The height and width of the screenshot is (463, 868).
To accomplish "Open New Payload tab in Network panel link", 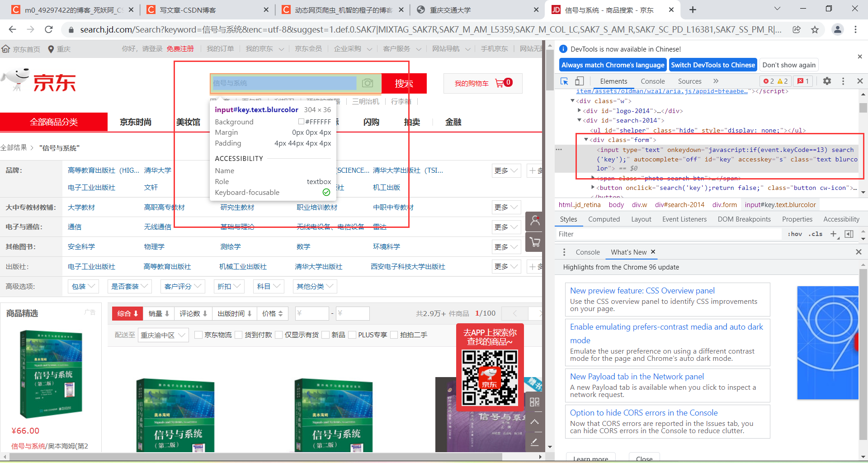I will pyautogui.click(x=637, y=376).
